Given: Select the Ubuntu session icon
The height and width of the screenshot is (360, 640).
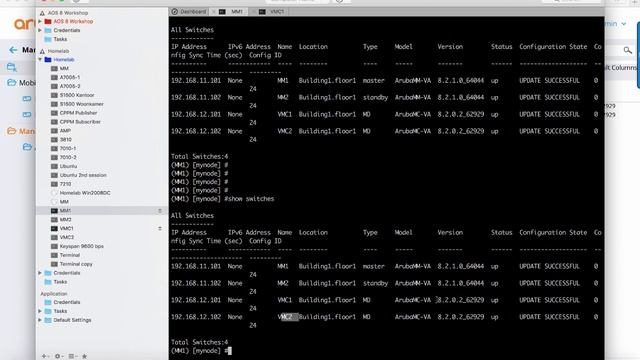Looking at the screenshot, I should 54,166.
